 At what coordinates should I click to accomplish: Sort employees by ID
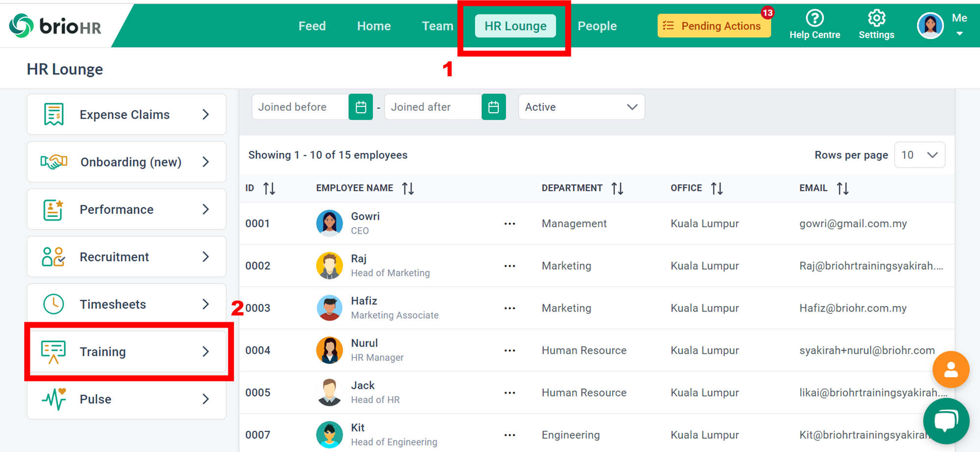click(269, 188)
